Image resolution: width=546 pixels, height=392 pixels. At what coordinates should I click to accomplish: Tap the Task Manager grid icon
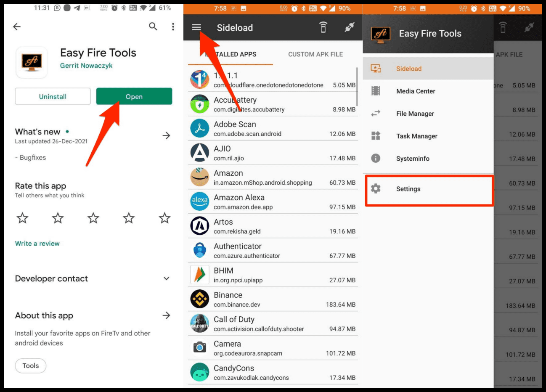click(x=376, y=136)
